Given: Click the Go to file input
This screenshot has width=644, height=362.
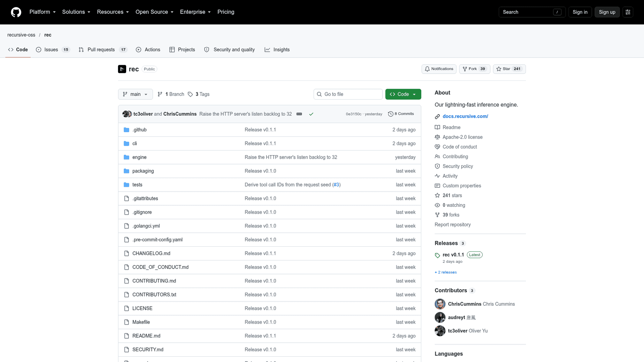Looking at the screenshot, I should tap(348, 94).
